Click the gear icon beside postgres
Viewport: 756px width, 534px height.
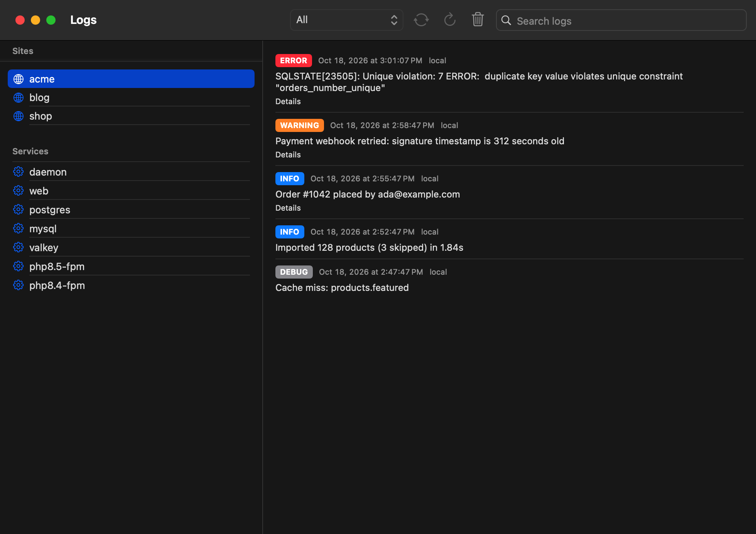[x=19, y=210]
